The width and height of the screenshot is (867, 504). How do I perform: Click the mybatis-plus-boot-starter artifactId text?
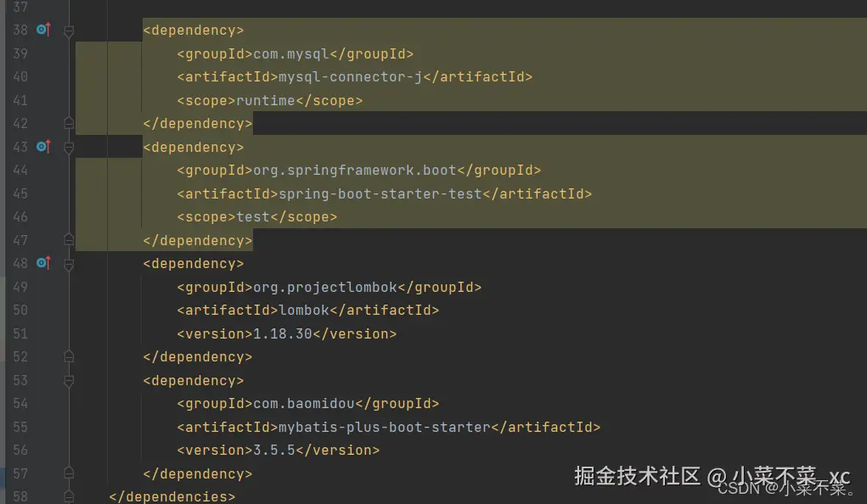tap(384, 427)
